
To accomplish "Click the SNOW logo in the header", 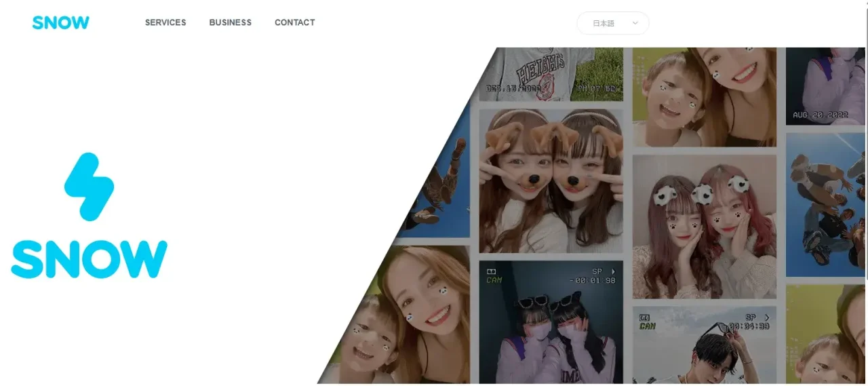I will (61, 22).
